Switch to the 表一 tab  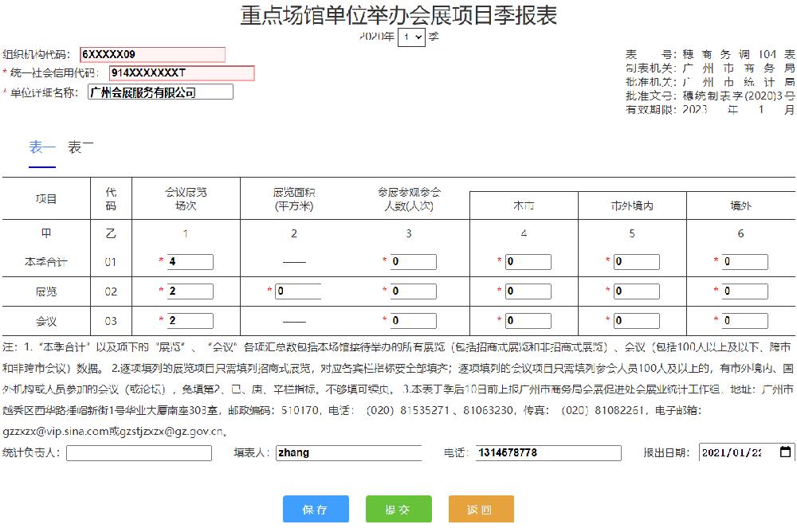[42, 147]
